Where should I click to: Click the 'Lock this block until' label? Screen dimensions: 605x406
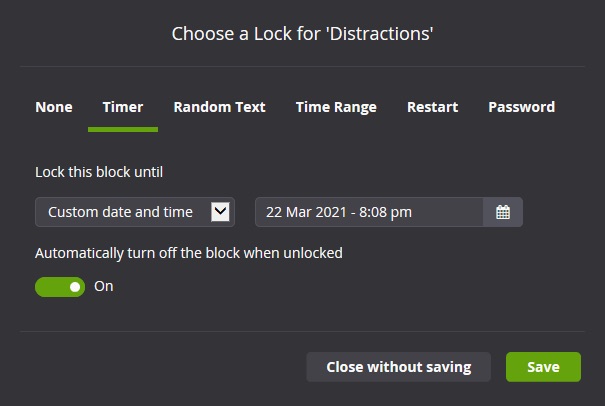[x=99, y=172]
